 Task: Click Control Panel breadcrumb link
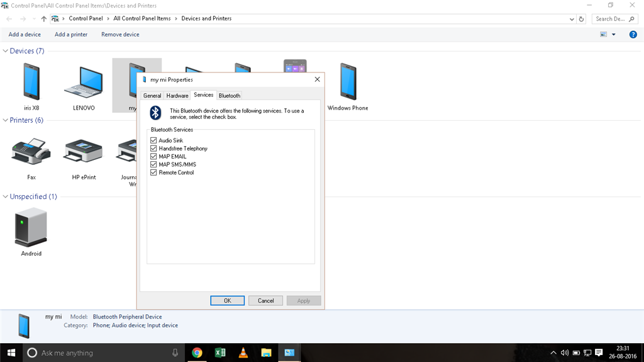(86, 18)
